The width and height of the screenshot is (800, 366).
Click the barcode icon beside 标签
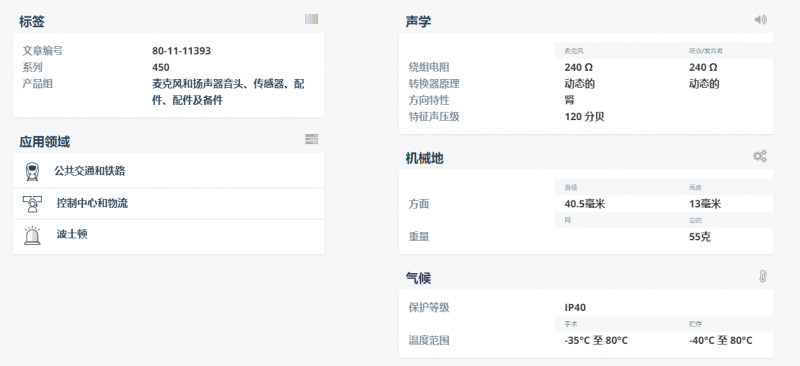311,19
